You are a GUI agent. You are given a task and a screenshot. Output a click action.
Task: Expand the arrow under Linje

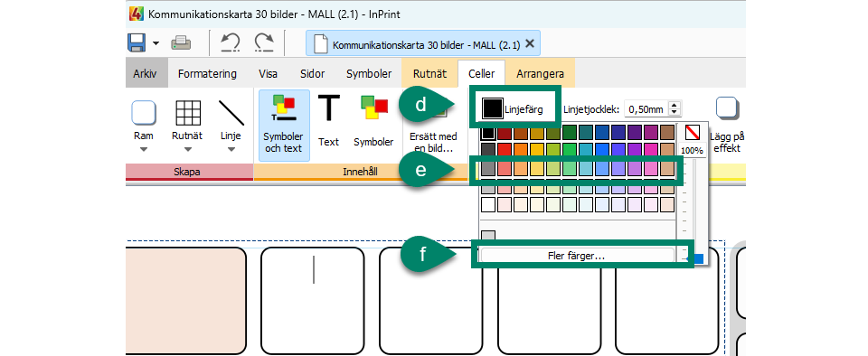pos(231,149)
